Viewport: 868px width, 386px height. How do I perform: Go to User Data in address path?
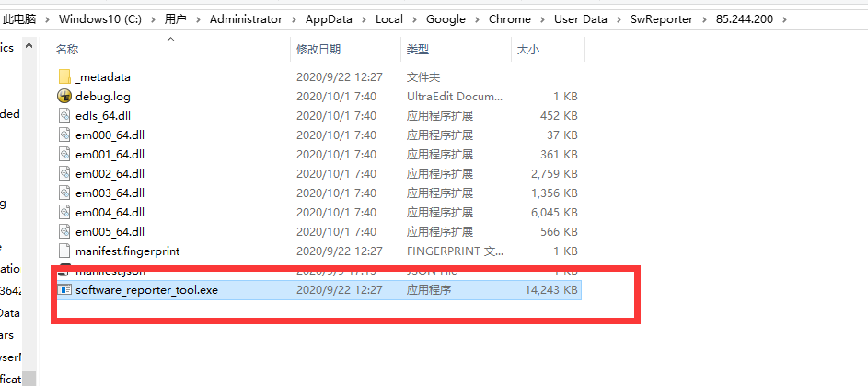coord(581,18)
